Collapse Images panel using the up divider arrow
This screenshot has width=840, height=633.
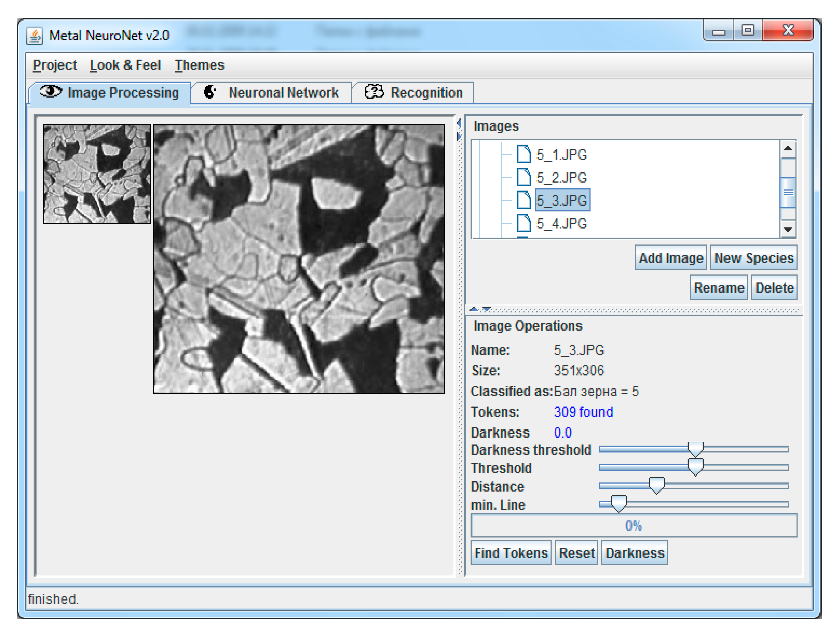point(473,310)
